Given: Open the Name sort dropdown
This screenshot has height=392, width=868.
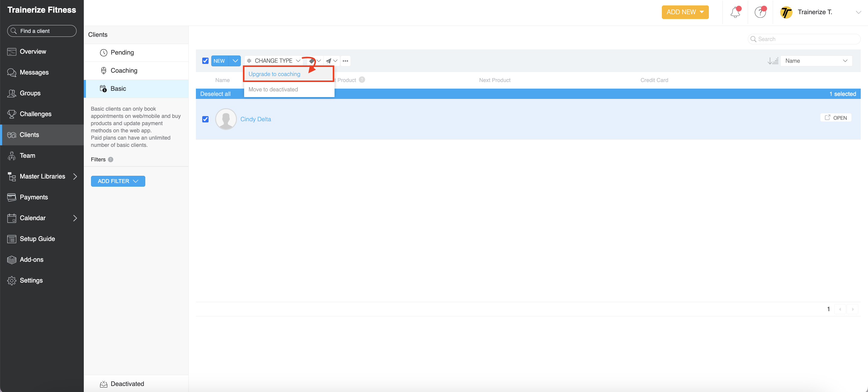Looking at the screenshot, I should [816, 61].
